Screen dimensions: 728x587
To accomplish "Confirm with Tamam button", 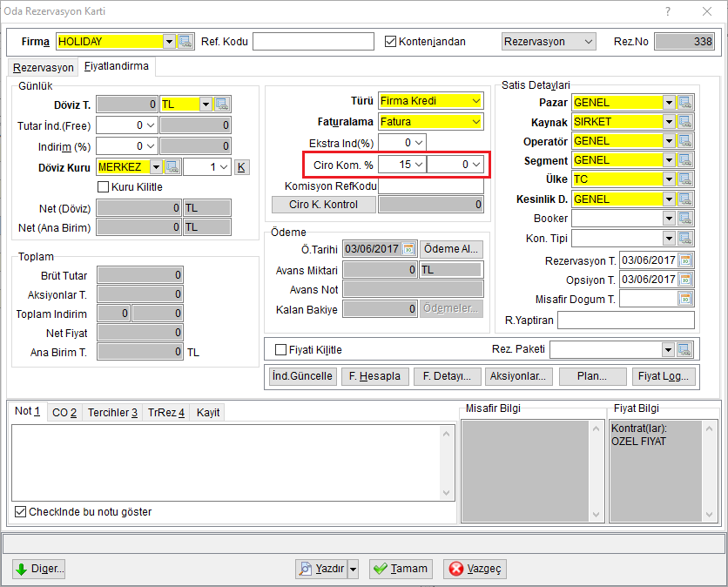I will [x=401, y=569].
